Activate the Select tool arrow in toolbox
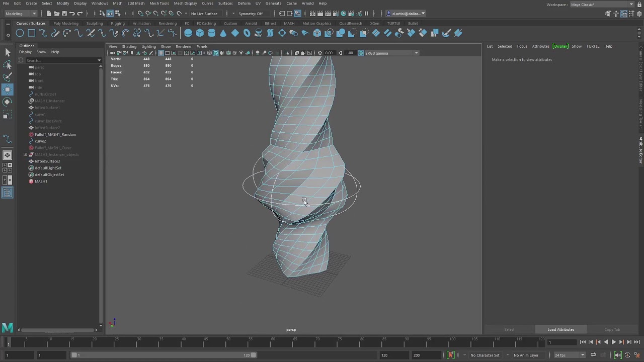The image size is (644, 362). click(x=8, y=52)
